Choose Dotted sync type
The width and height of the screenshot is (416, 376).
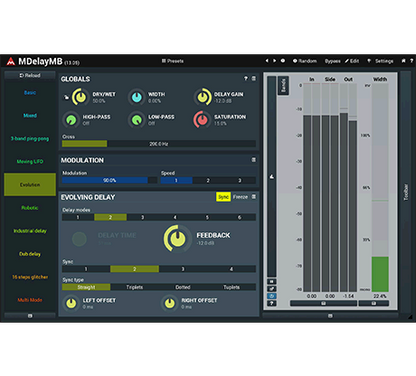click(x=183, y=287)
